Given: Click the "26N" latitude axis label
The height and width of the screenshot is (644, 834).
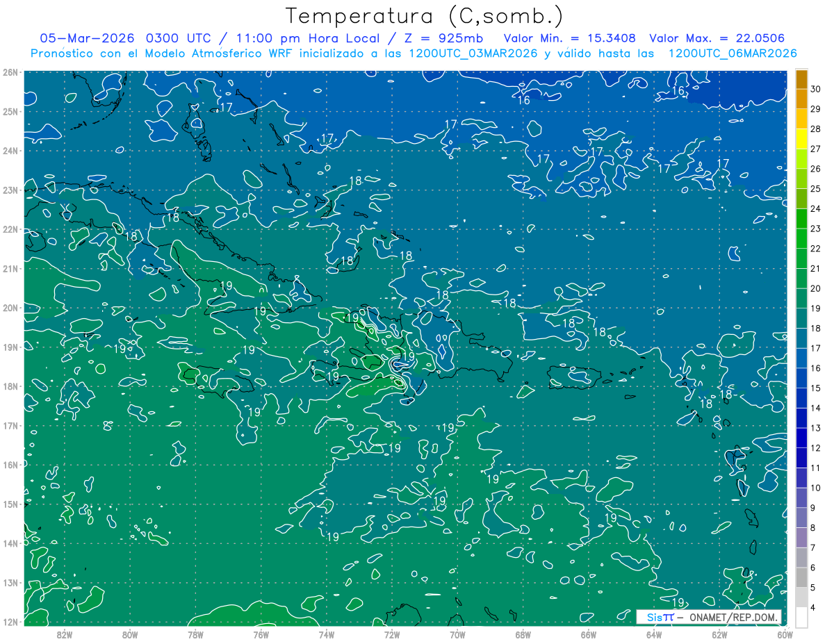Looking at the screenshot, I should click(10, 72).
